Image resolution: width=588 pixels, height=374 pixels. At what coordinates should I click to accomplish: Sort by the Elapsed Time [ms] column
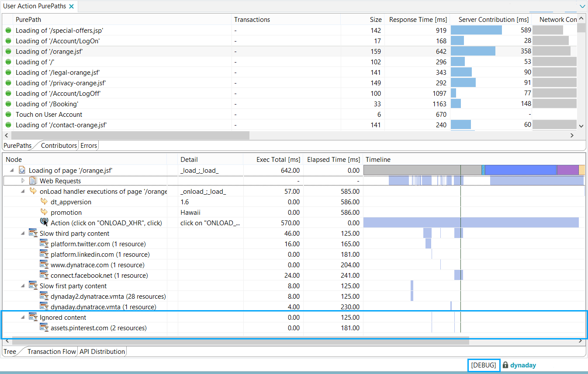(333, 160)
